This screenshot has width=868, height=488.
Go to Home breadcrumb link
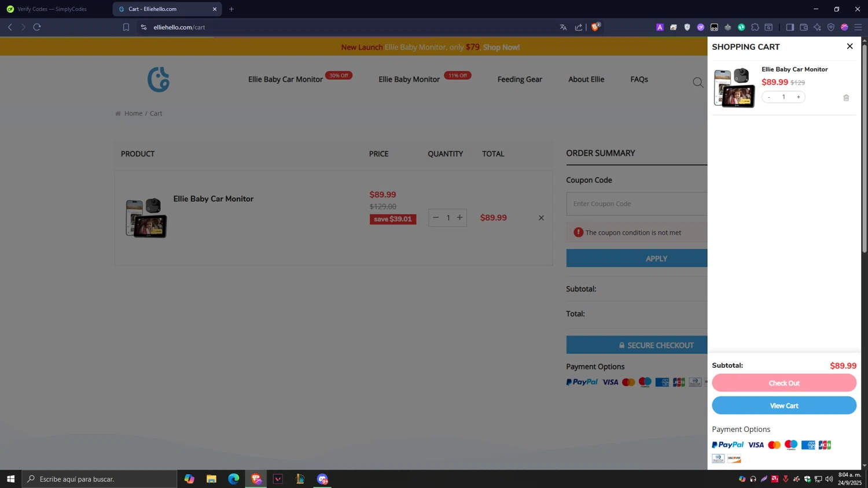[133, 113]
